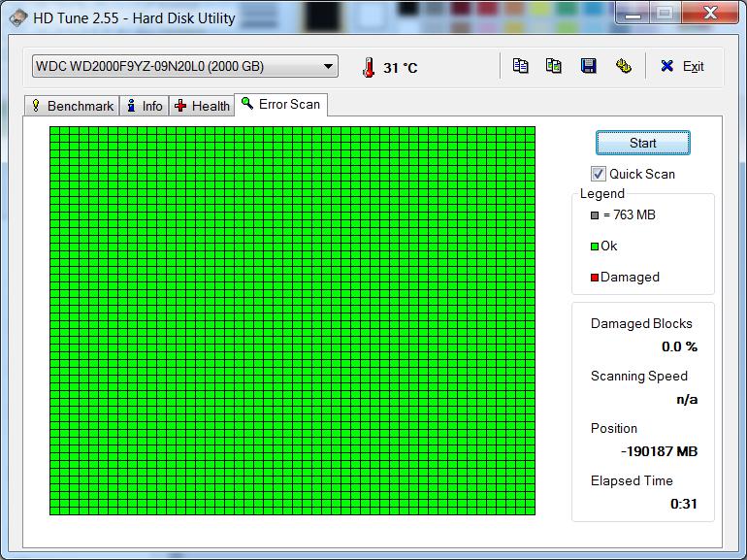The width and height of the screenshot is (747, 560).
Task: Click the red thermometer temperature icon
Action: click(x=368, y=67)
